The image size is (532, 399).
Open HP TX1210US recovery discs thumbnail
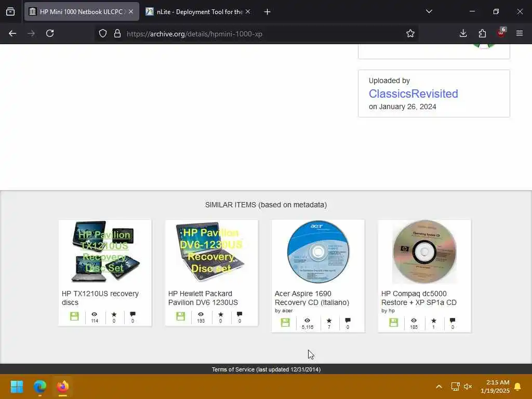click(x=105, y=251)
